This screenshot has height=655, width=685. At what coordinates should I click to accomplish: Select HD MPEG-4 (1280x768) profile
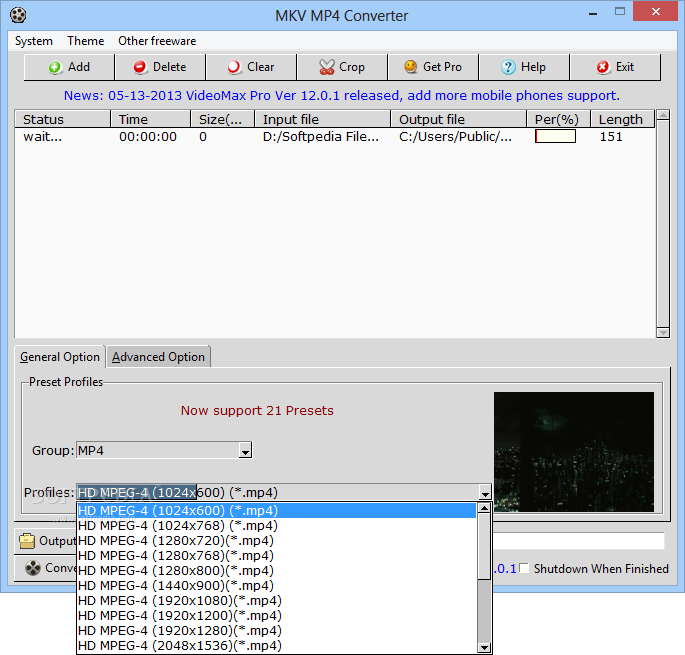[x=277, y=555]
